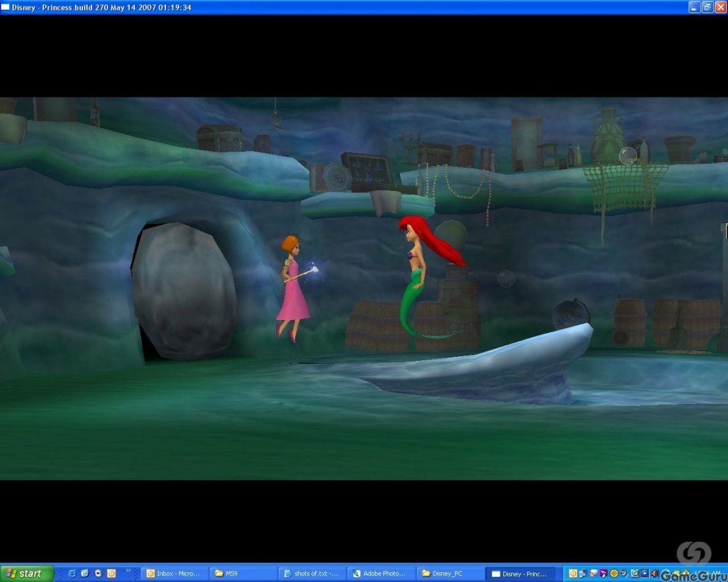
Task: Click the grey swirl tray icon
Action: tap(623, 573)
